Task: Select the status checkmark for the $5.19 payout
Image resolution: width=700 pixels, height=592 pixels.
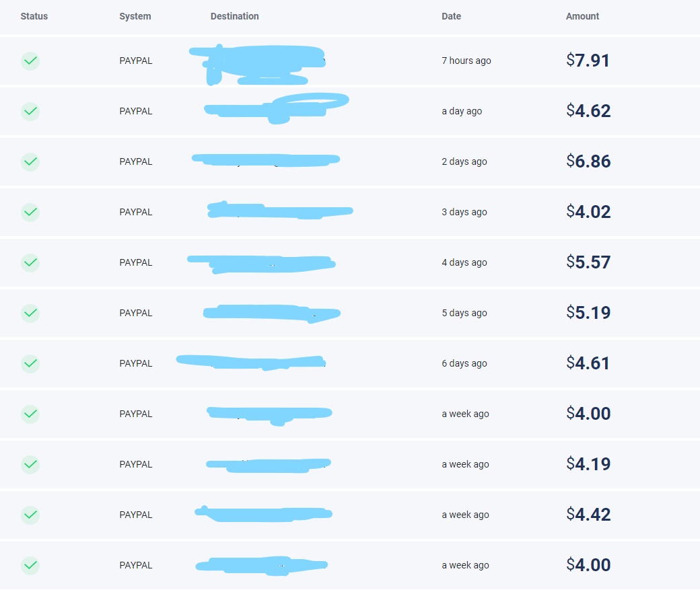Action: (x=30, y=313)
